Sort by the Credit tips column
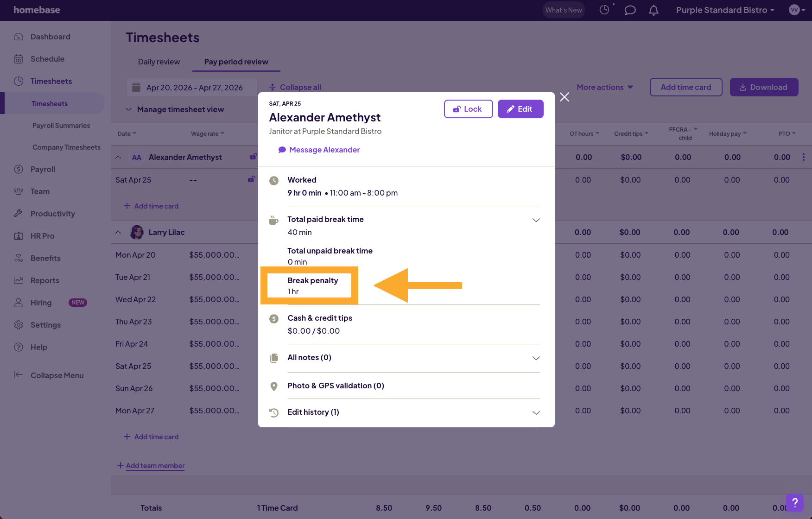This screenshot has height=519, width=812. [x=631, y=133]
